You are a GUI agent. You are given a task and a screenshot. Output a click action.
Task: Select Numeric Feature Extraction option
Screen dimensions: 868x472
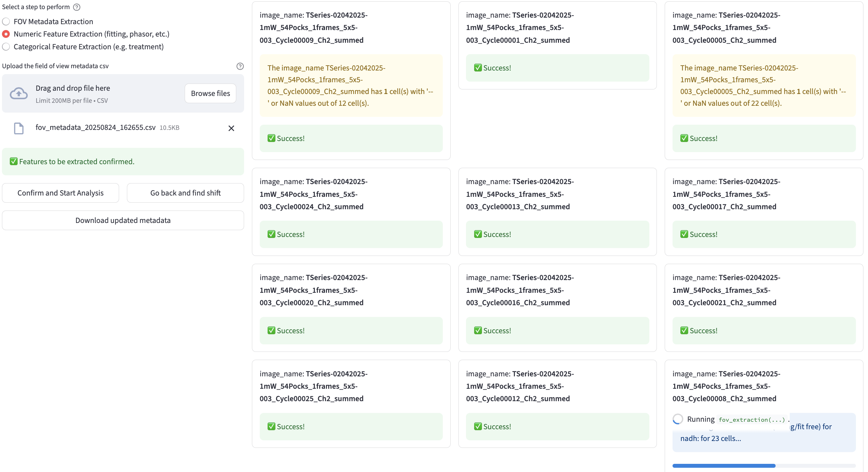coord(6,34)
